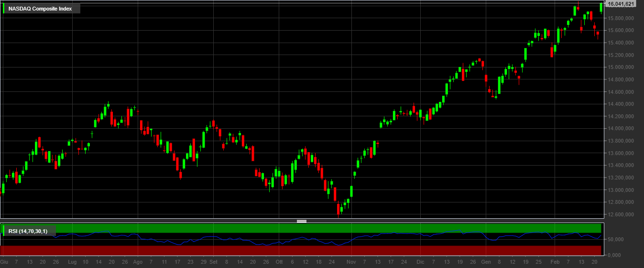Click the 13.000,000 price axis label
The image size is (644, 268).
tap(621, 190)
